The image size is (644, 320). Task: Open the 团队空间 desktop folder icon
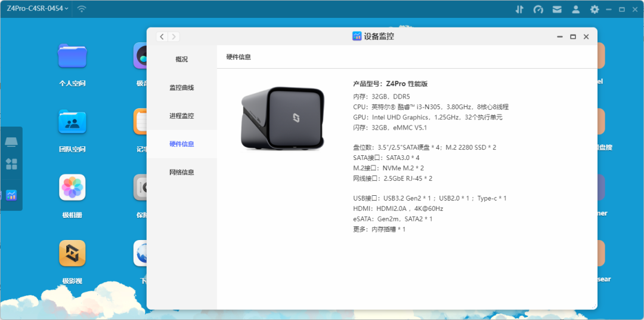pyautogui.click(x=72, y=122)
